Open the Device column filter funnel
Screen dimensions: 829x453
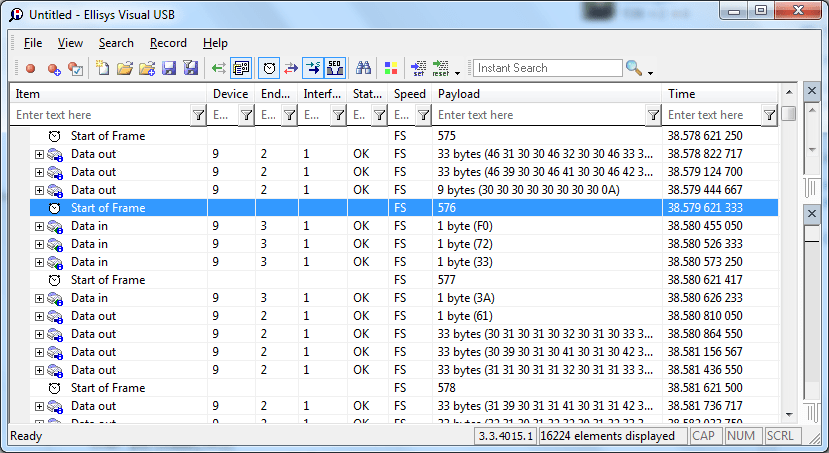(246, 115)
